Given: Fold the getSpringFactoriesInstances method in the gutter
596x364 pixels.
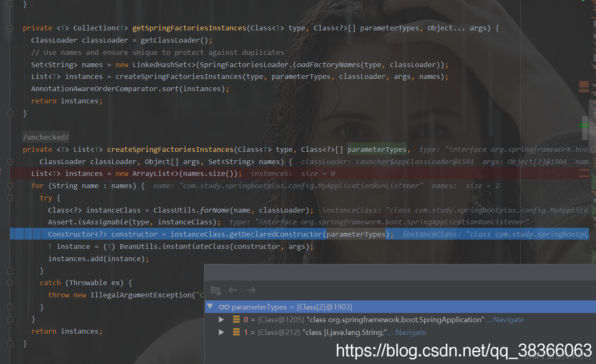Looking at the screenshot, I should [10, 28].
